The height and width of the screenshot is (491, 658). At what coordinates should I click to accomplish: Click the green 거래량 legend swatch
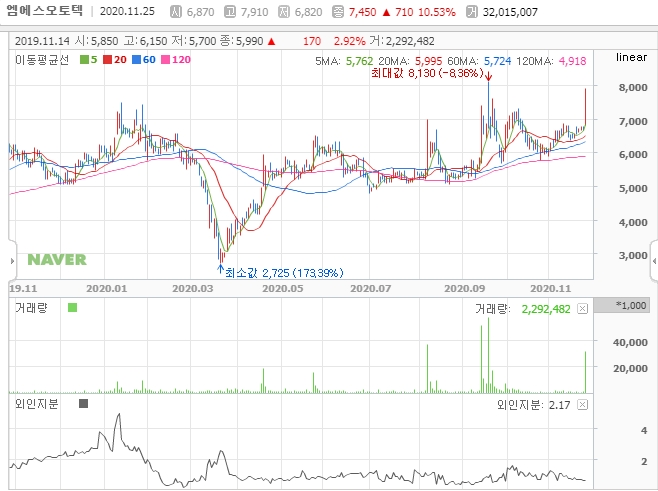pos(72,308)
